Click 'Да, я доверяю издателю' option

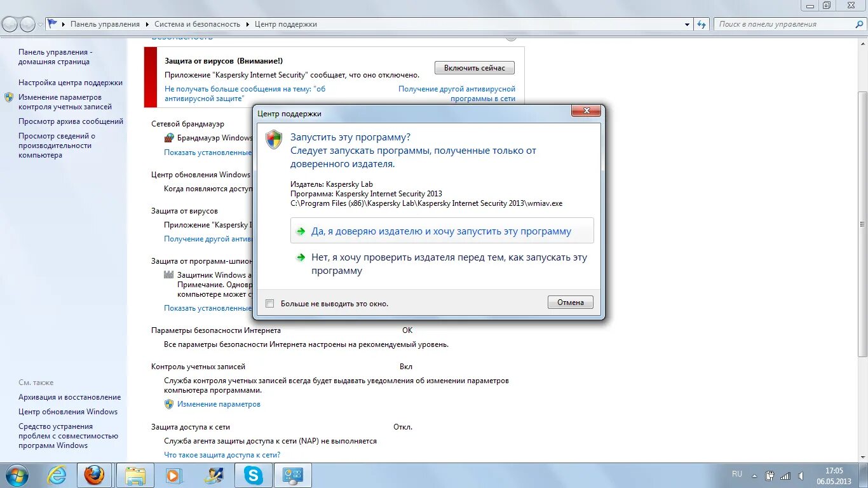(442, 231)
